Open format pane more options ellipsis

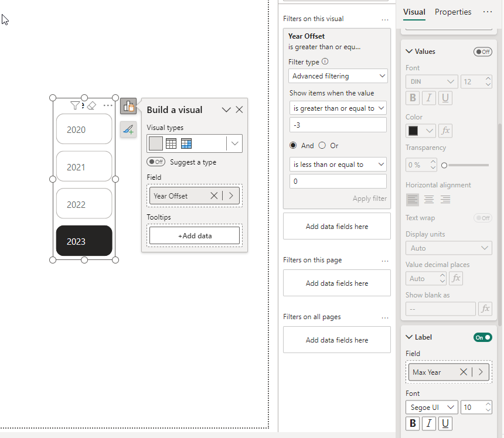tap(487, 12)
